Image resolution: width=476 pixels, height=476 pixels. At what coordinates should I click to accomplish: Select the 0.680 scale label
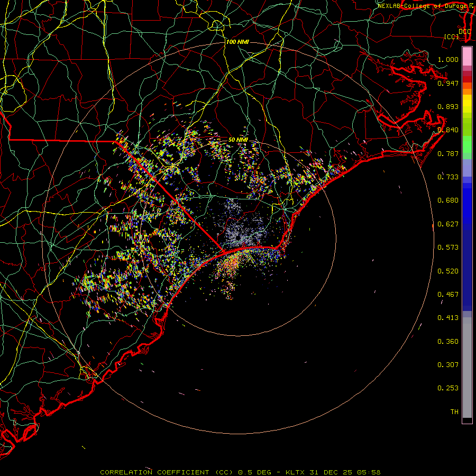click(x=448, y=200)
